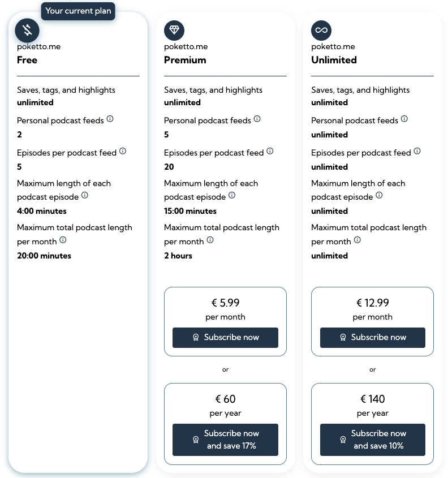This screenshot has width=448, height=478.
Task: Click info icon beside Premium podcast episode length
Action: [x=232, y=195]
